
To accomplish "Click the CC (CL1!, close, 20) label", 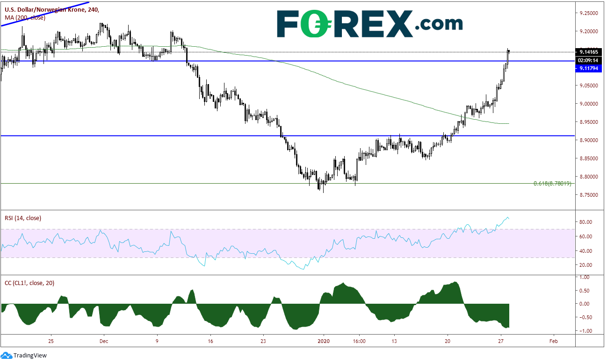I will click(x=29, y=283).
